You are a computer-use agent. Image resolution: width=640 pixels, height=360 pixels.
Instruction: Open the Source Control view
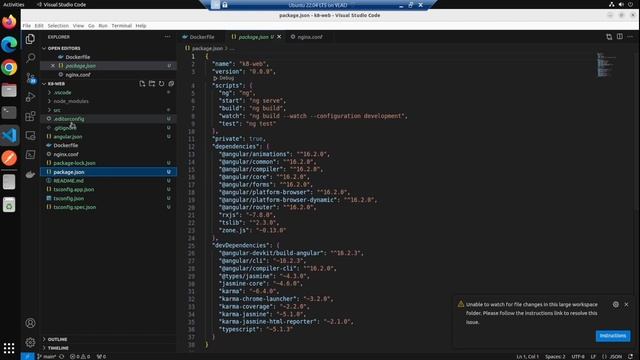(x=30, y=77)
